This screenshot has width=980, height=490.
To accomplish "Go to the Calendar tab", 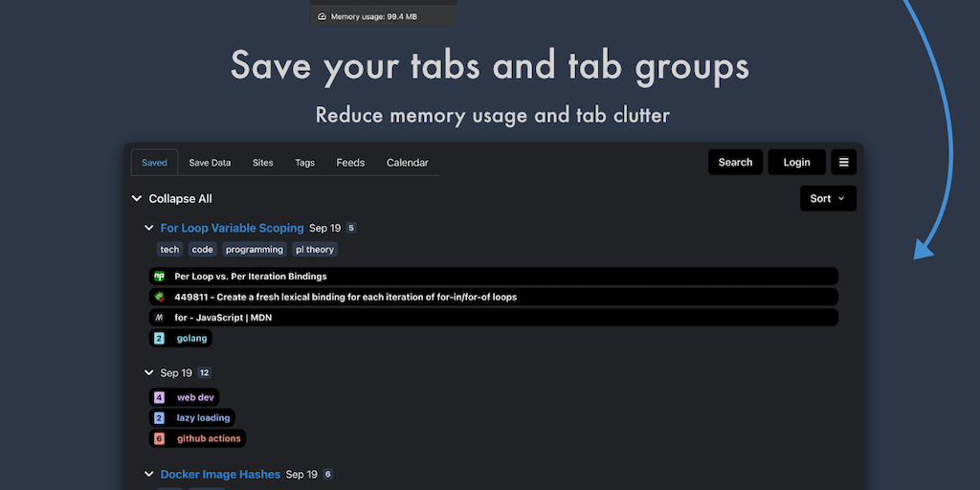I will point(407,163).
